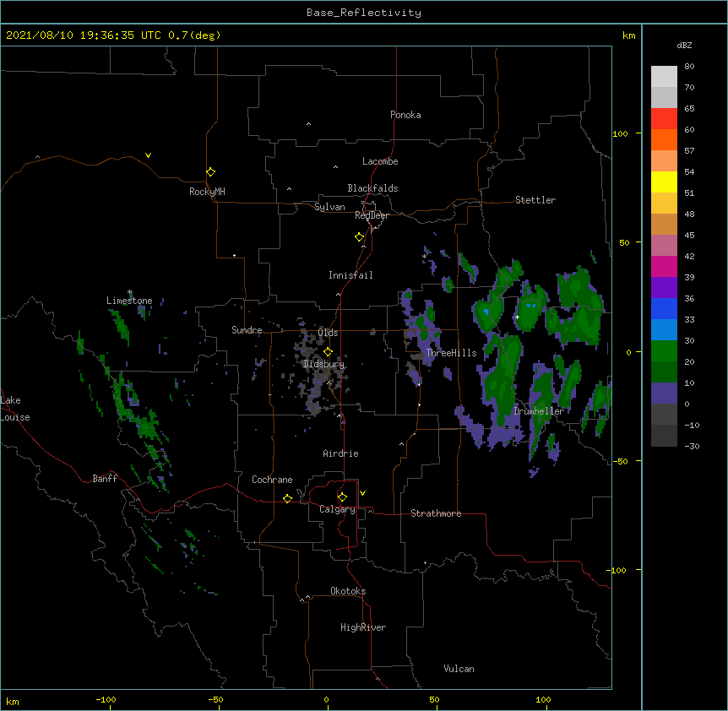Click the HighRiver label
728x711 pixels.
click(x=363, y=627)
